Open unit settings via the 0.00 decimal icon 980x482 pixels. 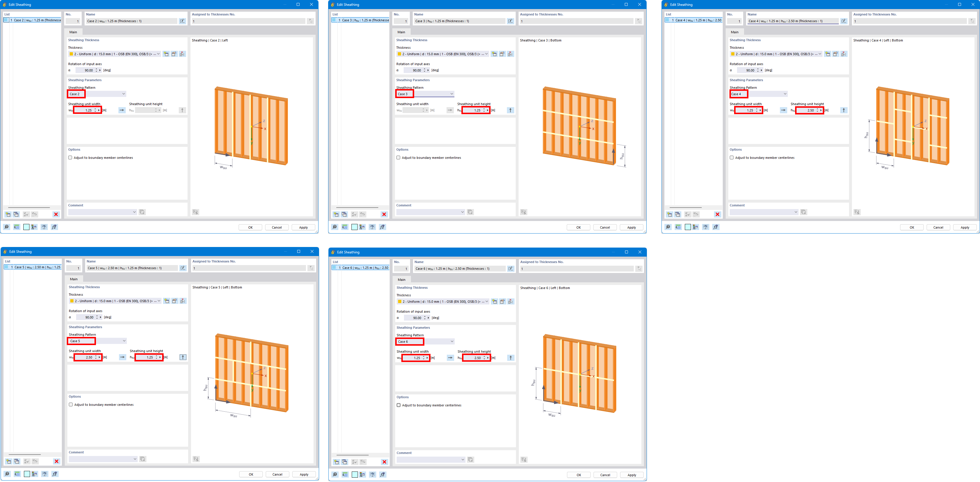coord(16,227)
